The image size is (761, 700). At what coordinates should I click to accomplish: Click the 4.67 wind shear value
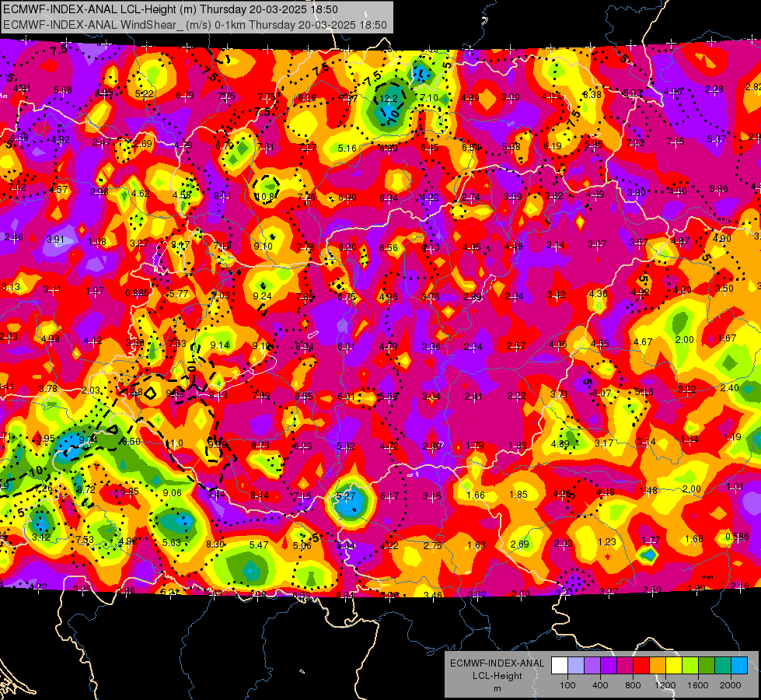643,342
